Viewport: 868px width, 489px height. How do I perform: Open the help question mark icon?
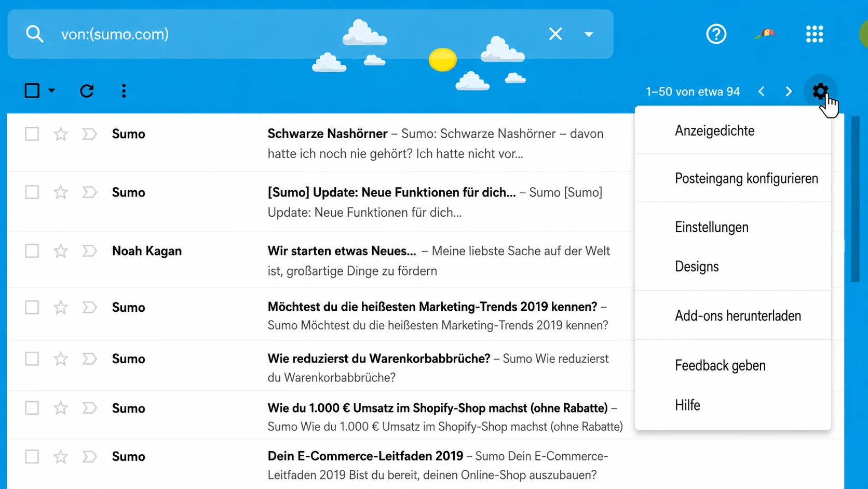coord(716,34)
